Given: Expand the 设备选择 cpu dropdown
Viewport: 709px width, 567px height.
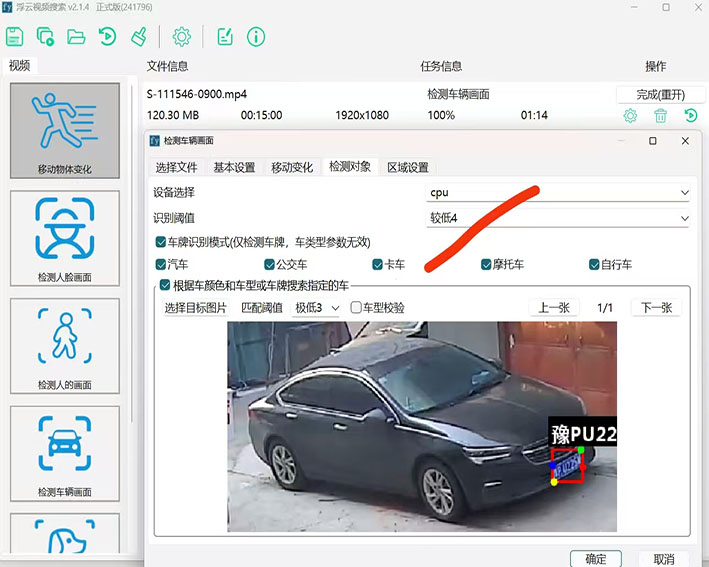Looking at the screenshot, I should [557, 192].
